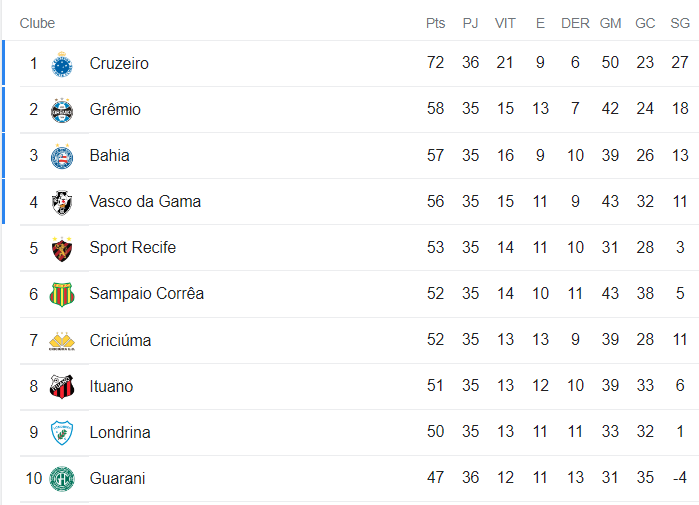
Task: Click the SG column header
Action: [x=680, y=23]
